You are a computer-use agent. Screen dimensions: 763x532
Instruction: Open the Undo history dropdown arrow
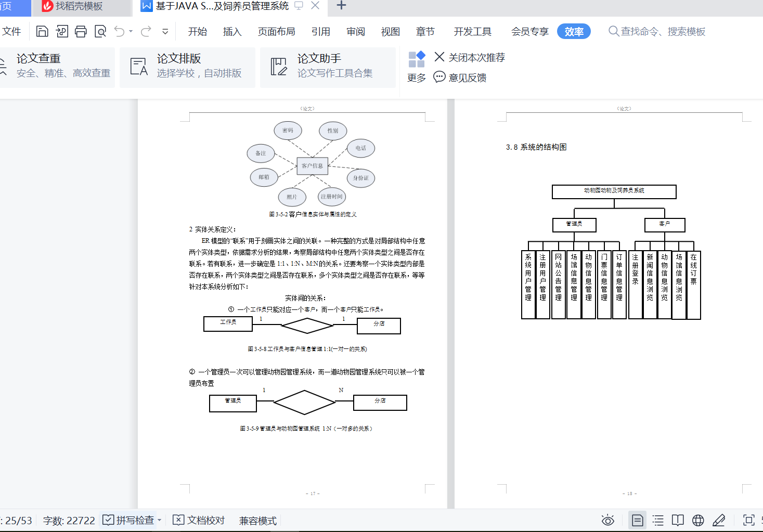(131, 32)
